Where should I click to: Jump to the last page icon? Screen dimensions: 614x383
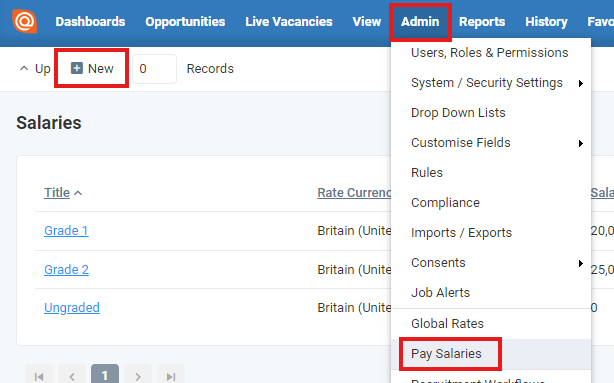[171, 376]
